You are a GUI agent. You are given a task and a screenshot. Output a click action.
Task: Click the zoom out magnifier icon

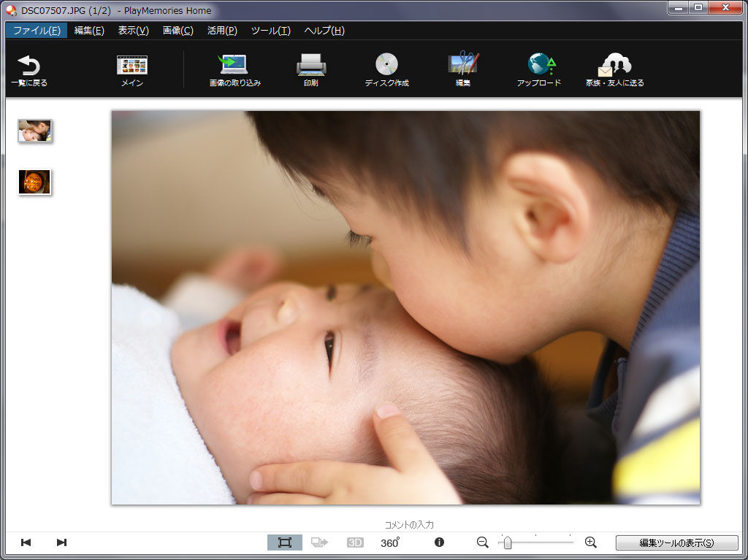[x=482, y=542]
